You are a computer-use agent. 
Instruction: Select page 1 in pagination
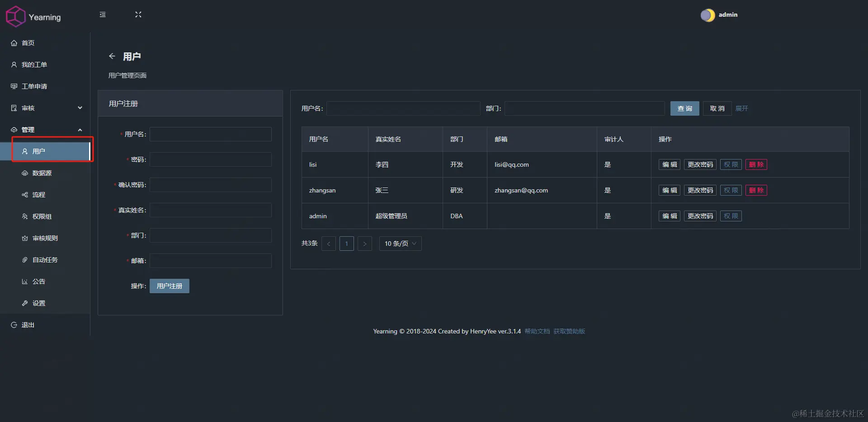click(x=347, y=244)
